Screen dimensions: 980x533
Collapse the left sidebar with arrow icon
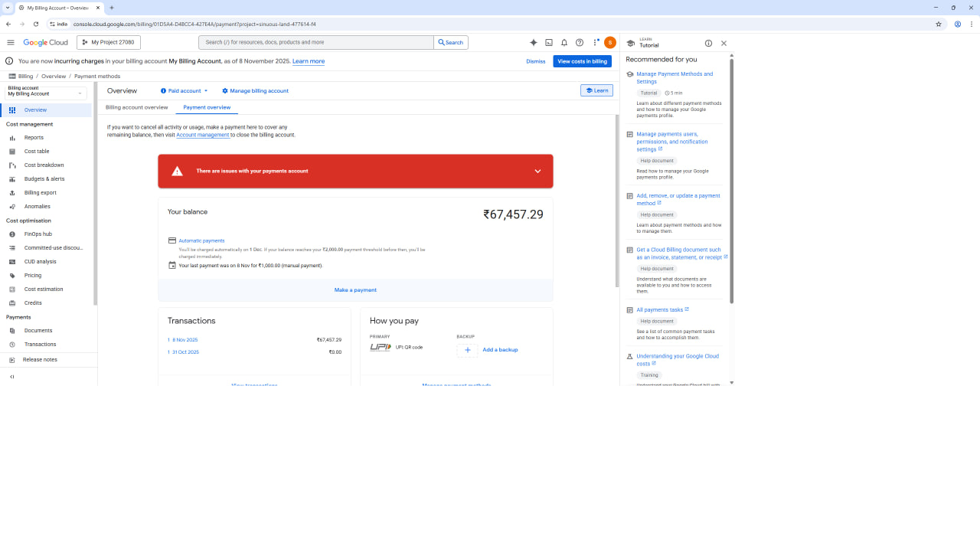(x=11, y=377)
